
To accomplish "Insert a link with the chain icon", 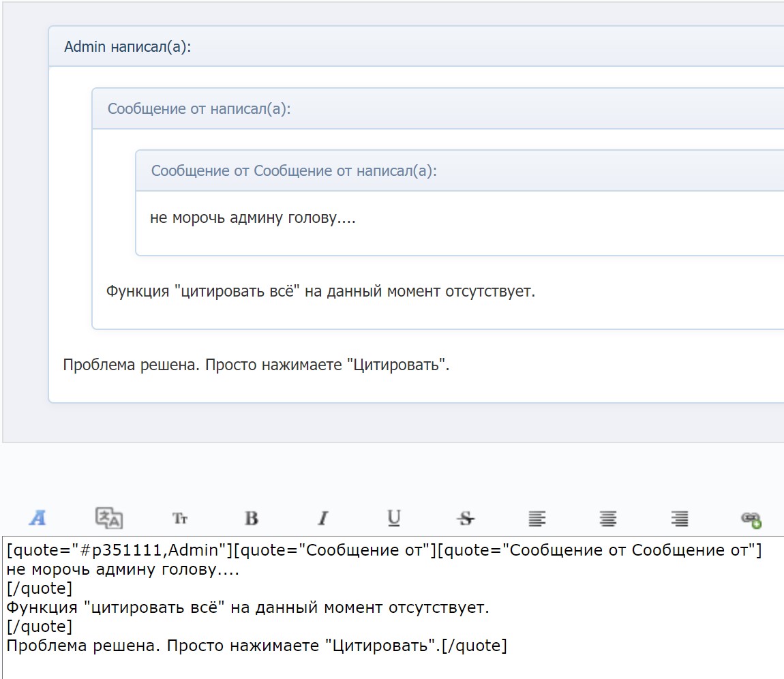I will click(751, 519).
